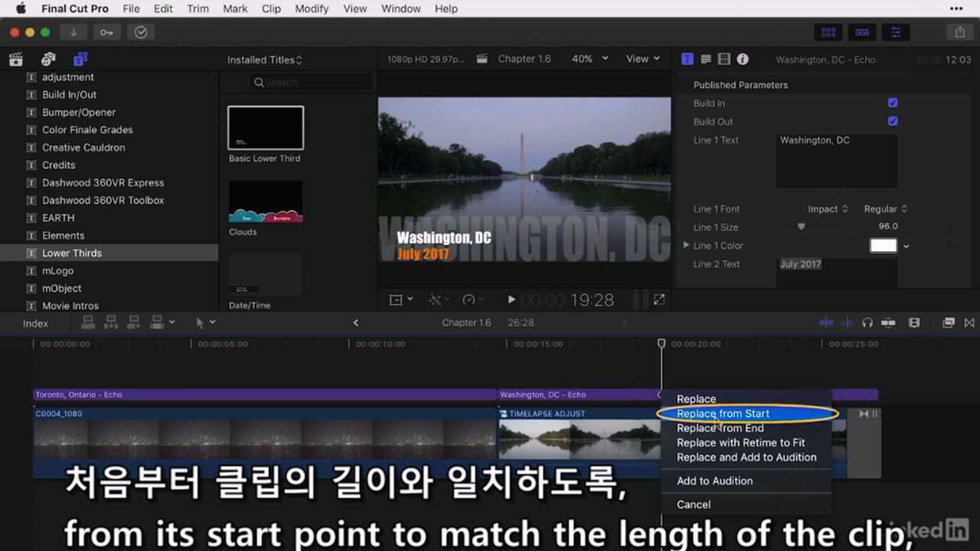The width and height of the screenshot is (980, 551).
Task: Select the Toronto, Ontario - Echo title clip
Action: [x=264, y=395]
